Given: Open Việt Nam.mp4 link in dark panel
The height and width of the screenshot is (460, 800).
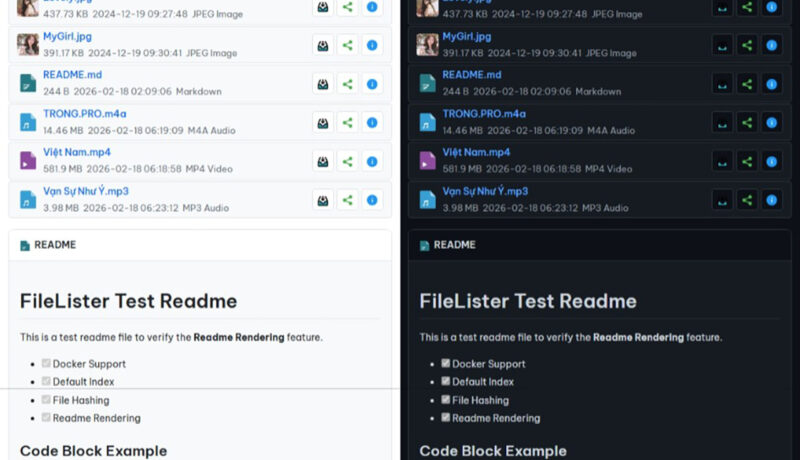Looking at the screenshot, I should pos(476,152).
